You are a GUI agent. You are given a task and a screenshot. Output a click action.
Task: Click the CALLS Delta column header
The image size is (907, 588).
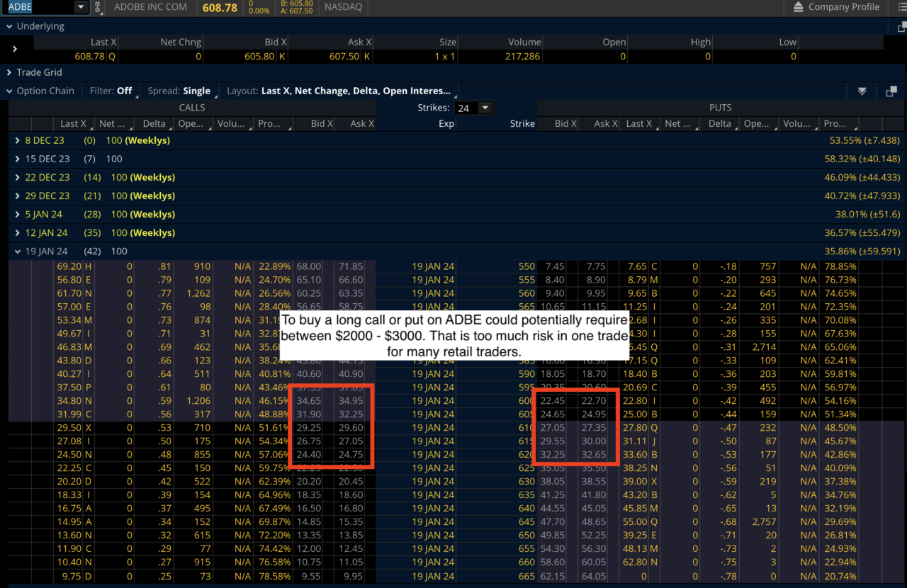153,123
